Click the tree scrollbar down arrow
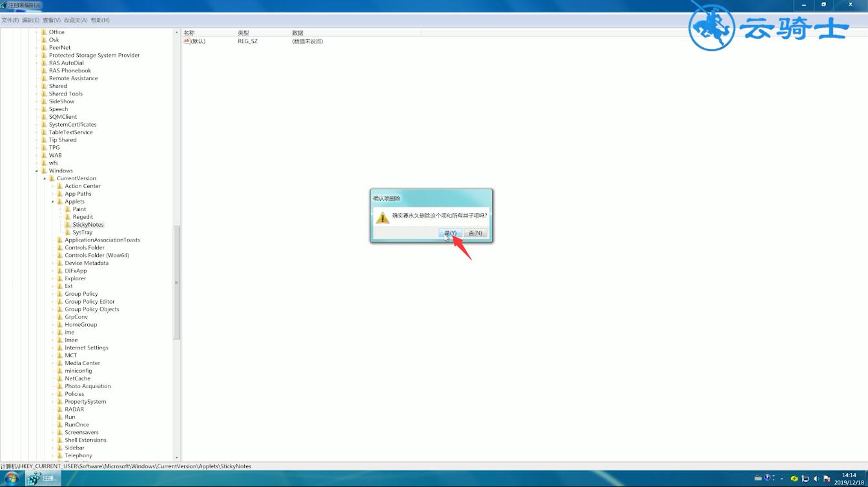868x487 pixels. pos(176,458)
